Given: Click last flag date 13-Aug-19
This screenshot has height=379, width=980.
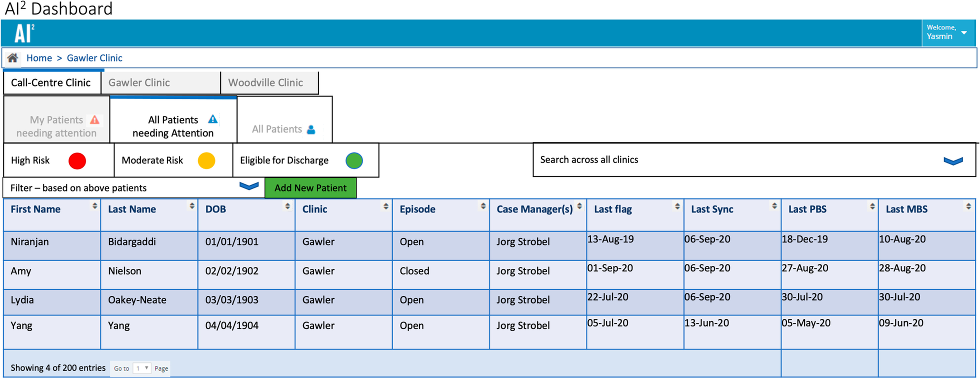Looking at the screenshot, I should pos(610,239).
